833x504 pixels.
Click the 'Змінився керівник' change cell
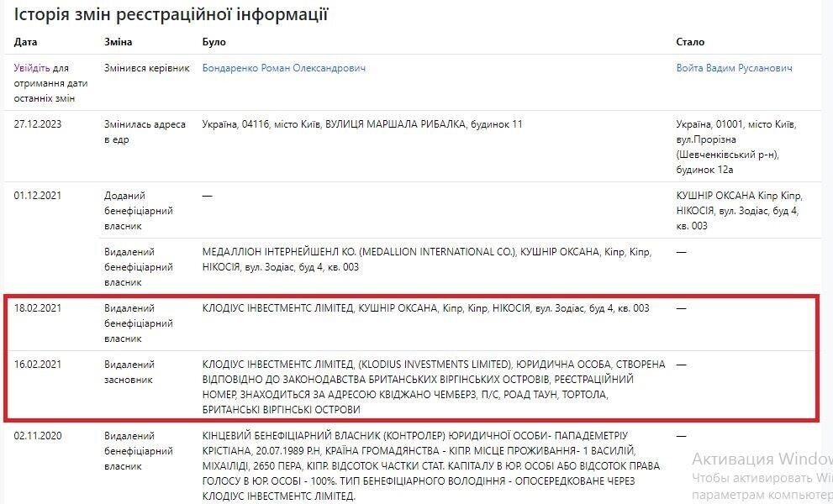146,68
